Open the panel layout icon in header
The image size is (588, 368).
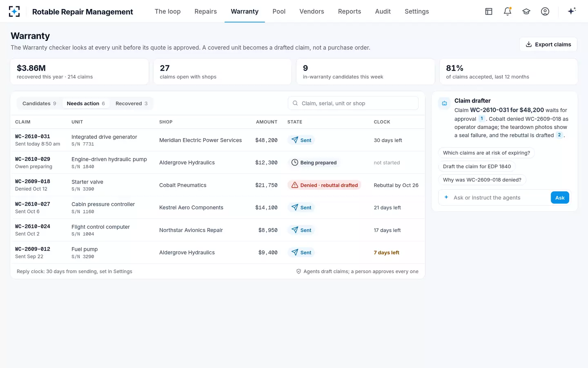(489, 11)
